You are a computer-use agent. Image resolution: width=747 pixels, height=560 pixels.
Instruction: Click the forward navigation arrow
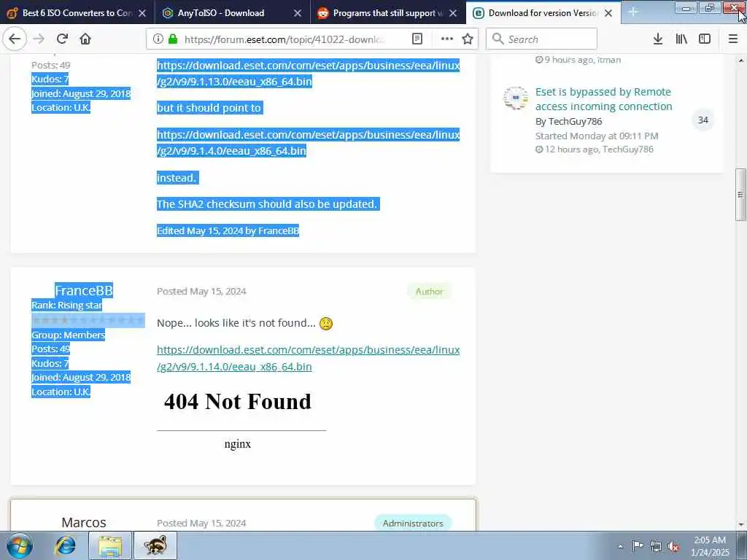coord(39,39)
